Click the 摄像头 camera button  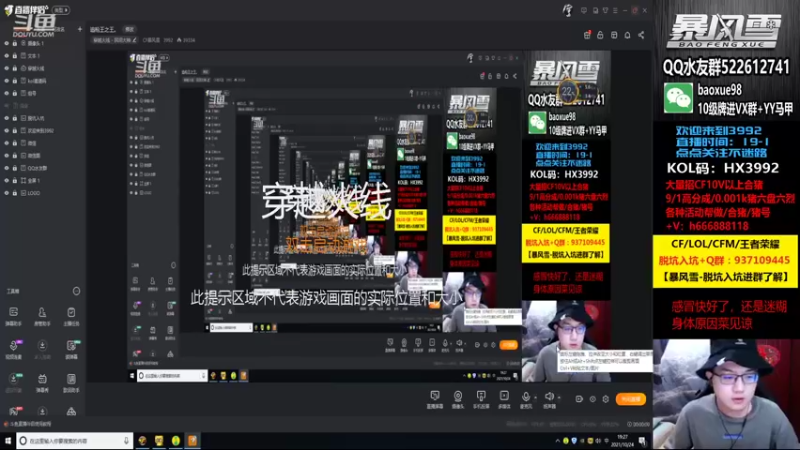pyautogui.click(x=458, y=399)
